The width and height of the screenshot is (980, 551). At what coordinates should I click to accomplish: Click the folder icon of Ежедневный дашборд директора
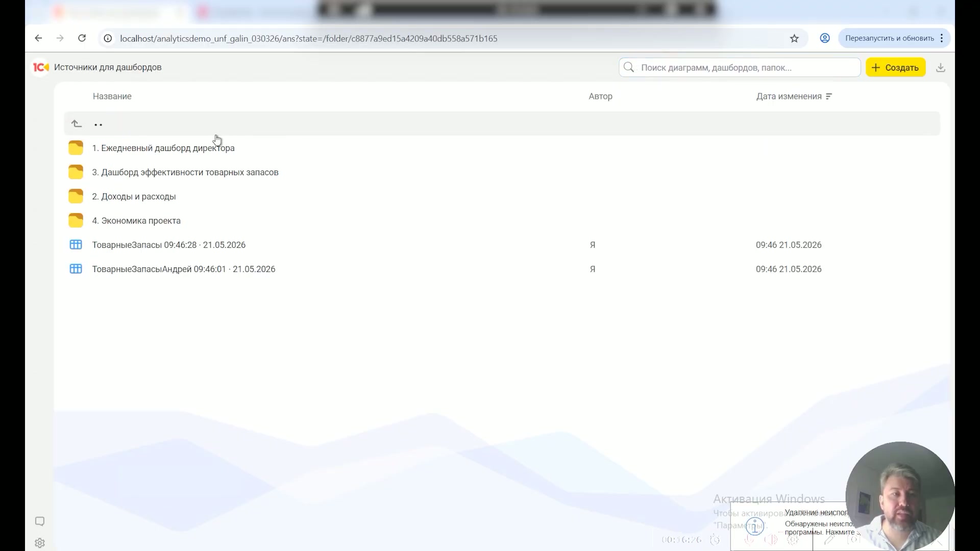76,148
